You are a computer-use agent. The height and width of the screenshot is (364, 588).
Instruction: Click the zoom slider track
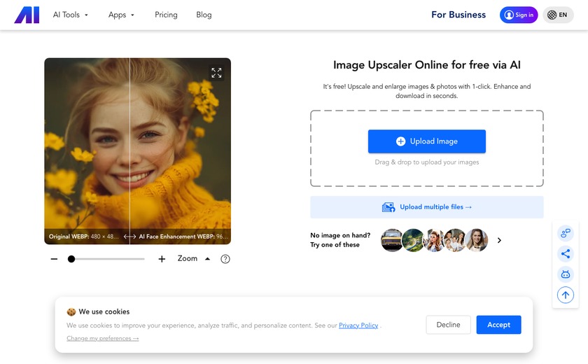106,259
